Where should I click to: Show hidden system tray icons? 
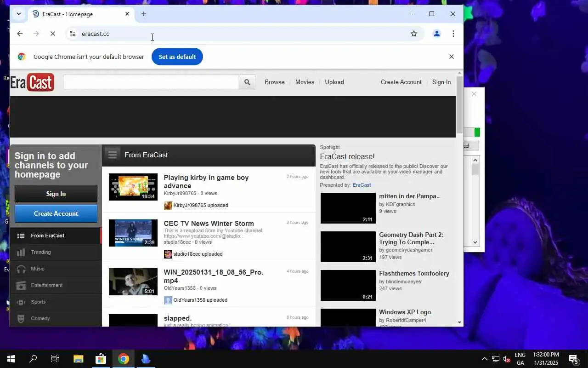(x=485, y=359)
